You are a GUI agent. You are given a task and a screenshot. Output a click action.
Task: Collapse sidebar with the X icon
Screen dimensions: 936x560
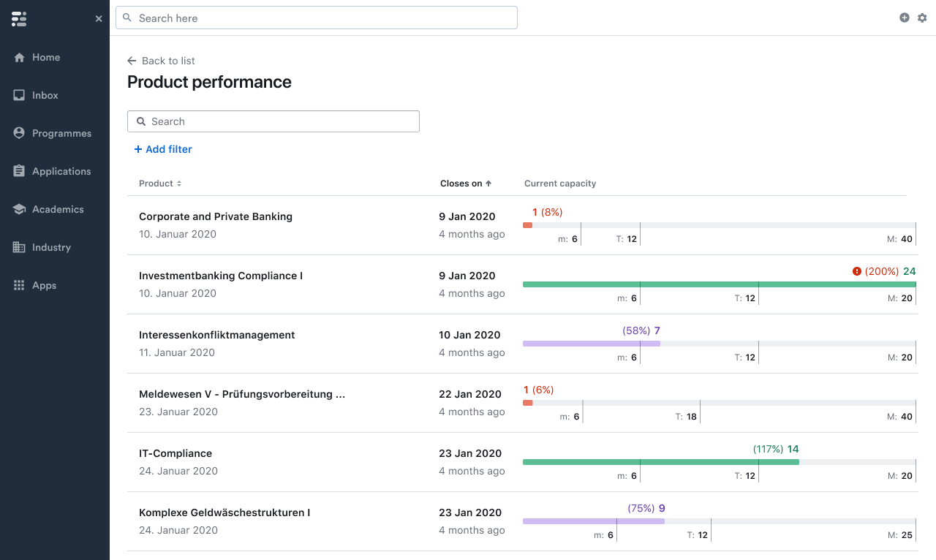pyautogui.click(x=99, y=19)
